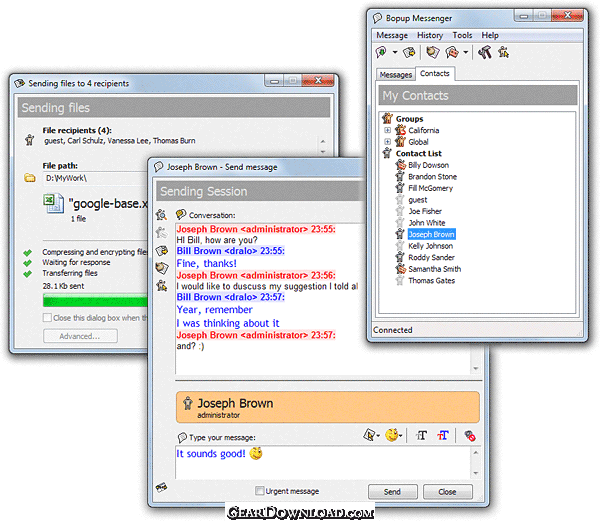
Task: Click the conversation scroll down arrow
Action: (x=476, y=368)
